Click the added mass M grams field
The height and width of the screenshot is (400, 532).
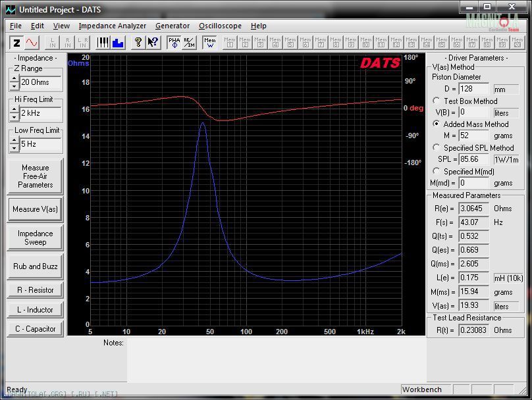pos(473,136)
